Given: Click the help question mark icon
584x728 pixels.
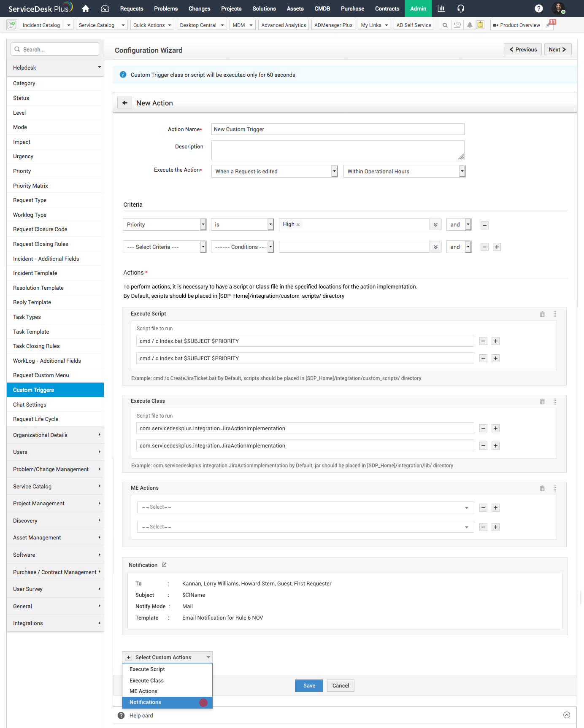Looking at the screenshot, I should click(539, 8).
